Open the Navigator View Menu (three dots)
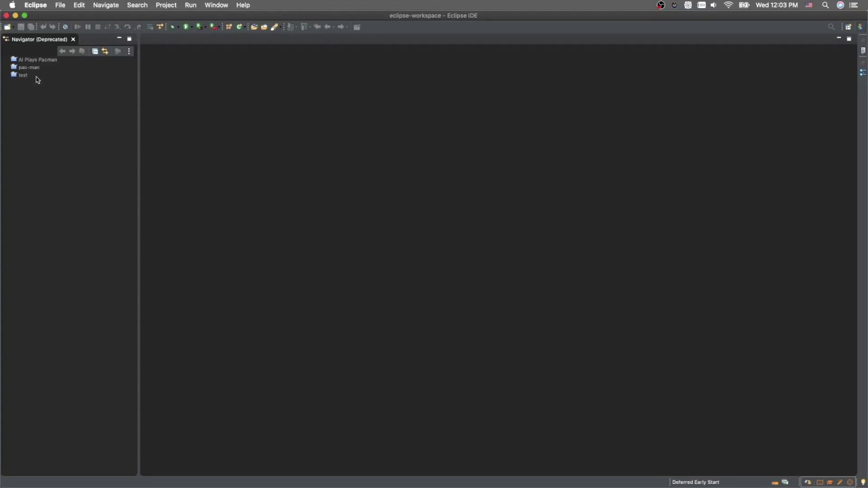This screenshot has height=488, width=868. [x=129, y=52]
